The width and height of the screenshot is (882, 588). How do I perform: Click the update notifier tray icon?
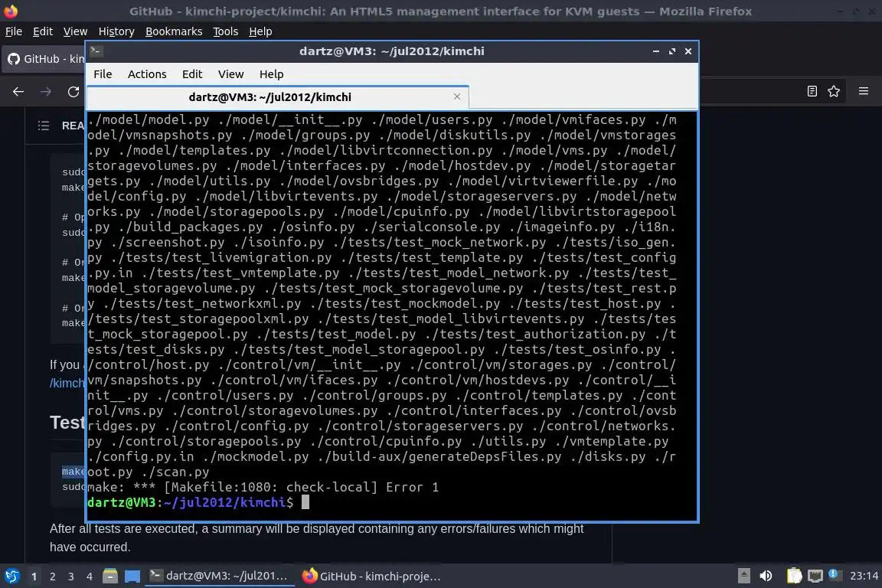pyautogui.click(x=835, y=575)
